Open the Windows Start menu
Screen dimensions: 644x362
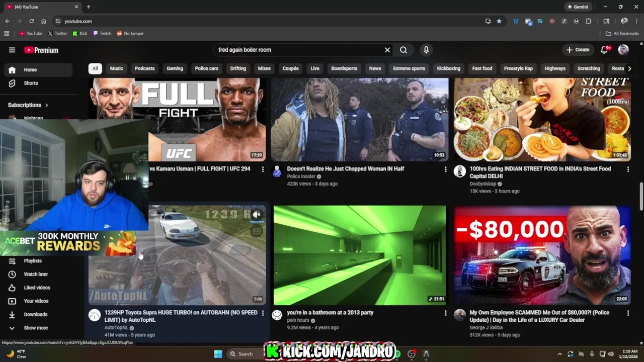(218, 354)
